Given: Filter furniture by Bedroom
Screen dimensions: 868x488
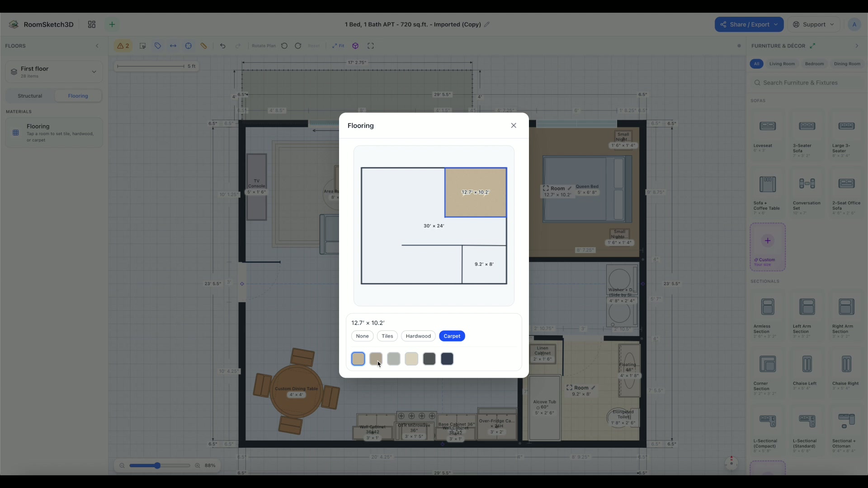Looking at the screenshot, I should [814, 64].
